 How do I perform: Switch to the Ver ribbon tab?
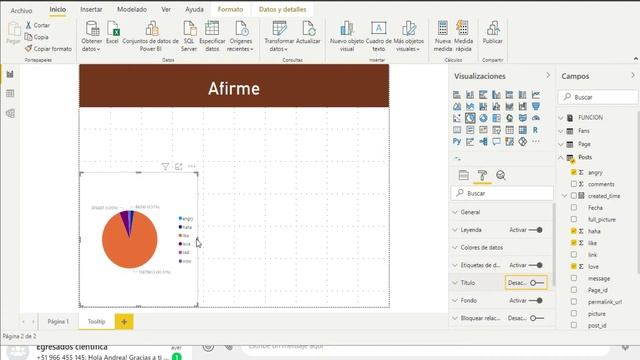166,9
